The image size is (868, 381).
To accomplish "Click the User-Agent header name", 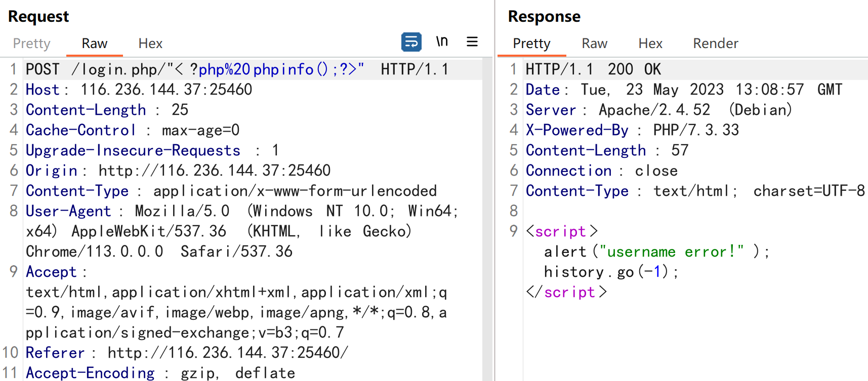I will (x=68, y=211).
